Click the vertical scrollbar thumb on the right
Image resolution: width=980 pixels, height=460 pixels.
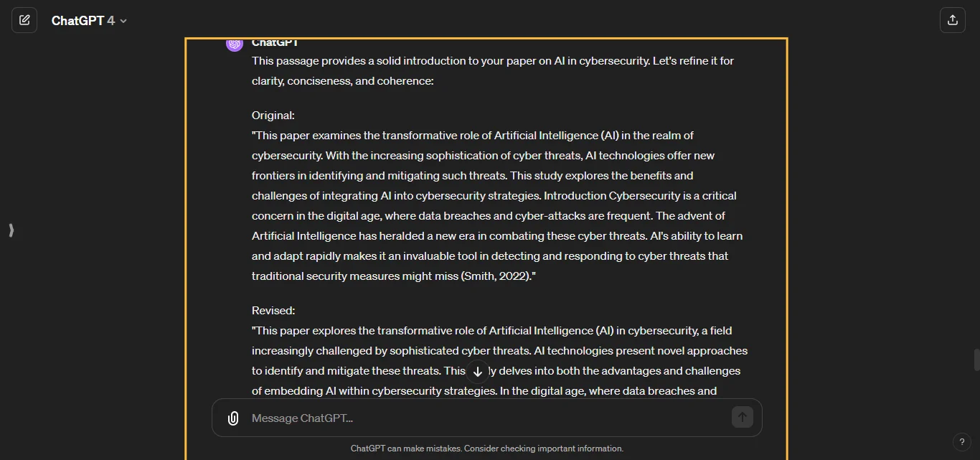point(976,359)
